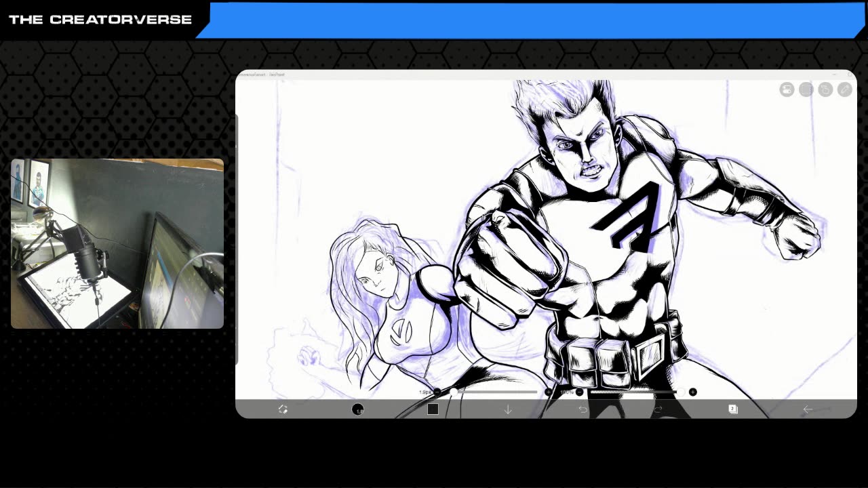The height and width of the screenshot is (488, 868).
Task: Open the selection area tool icon at top right
Action: point(806,89)
